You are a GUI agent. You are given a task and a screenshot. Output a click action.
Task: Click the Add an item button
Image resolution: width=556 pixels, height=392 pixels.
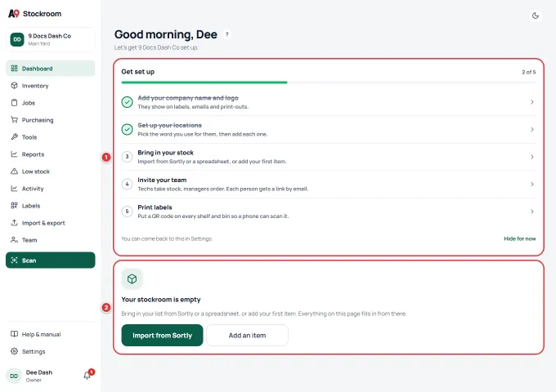pos(247,336)
